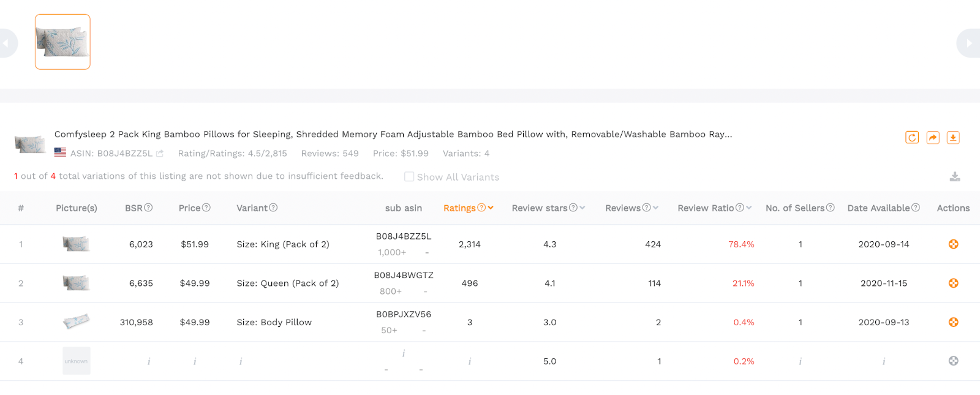Viewport: 980px width, 395px height.
Task: Click sub asin B08J4BZZ5L
Action: [404, 236]
